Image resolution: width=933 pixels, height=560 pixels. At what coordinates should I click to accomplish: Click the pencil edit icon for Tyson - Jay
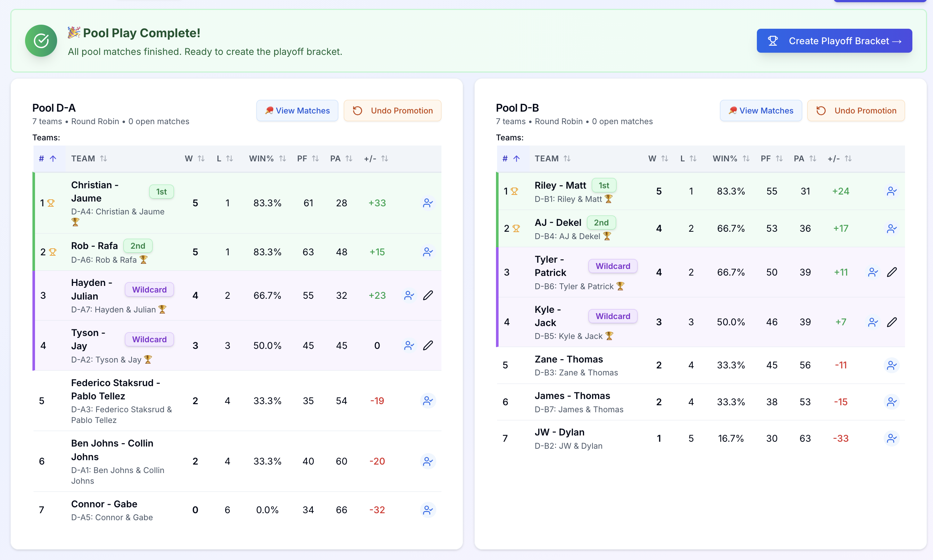(x=427, y=345)
